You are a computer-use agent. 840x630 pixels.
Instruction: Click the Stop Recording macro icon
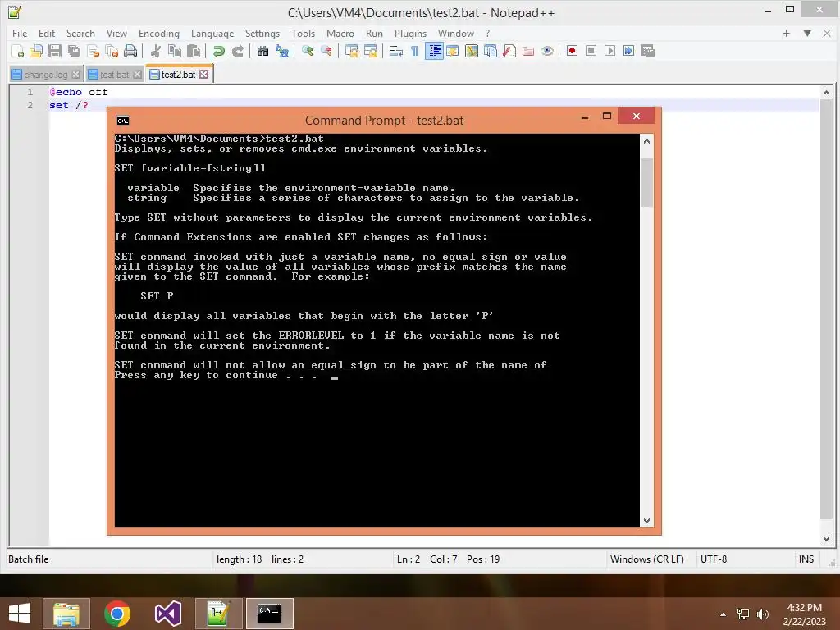[591, 51]
